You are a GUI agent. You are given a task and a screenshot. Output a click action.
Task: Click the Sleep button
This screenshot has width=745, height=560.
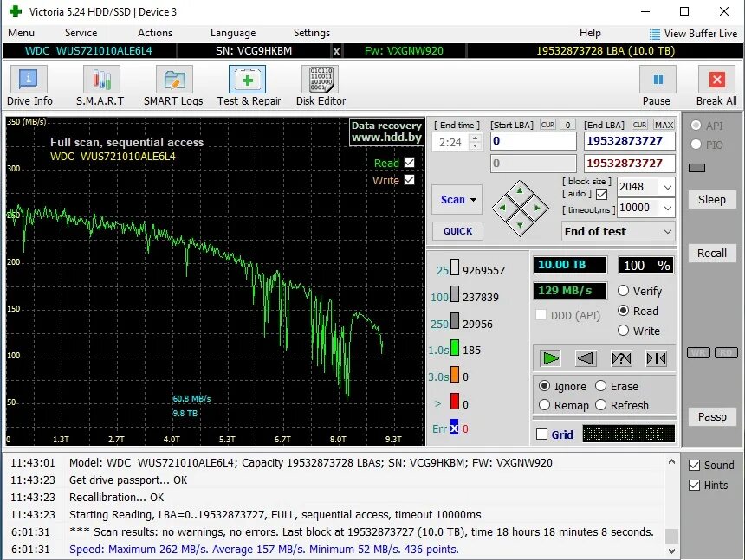(x=712, y=200)
